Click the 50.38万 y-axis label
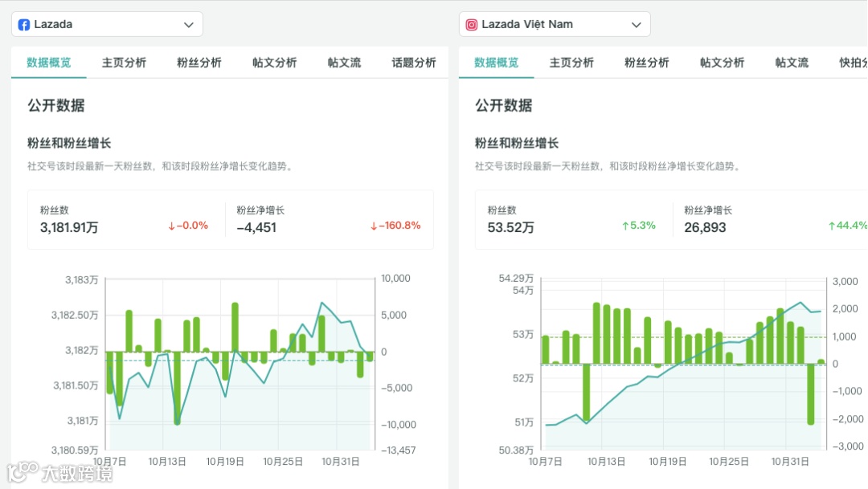 (516, 450)
